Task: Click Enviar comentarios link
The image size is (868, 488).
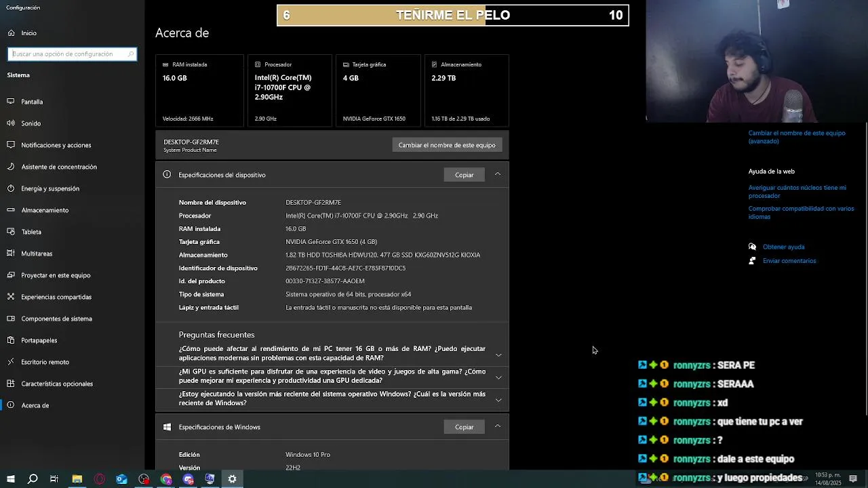Action: pos(789,261)
